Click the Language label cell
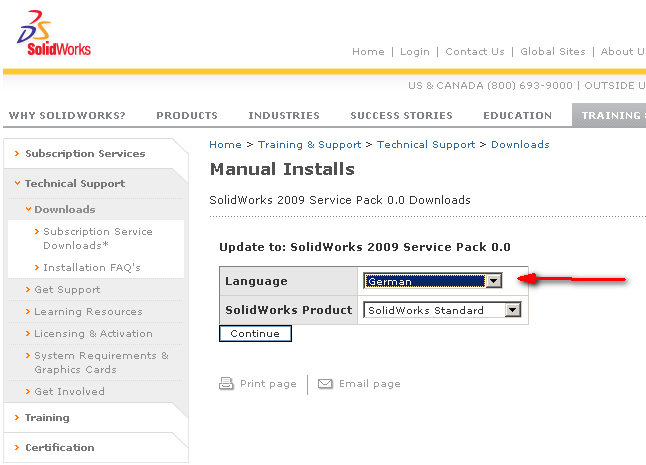This screenshot has height=465, width=646. pos(288,281)
